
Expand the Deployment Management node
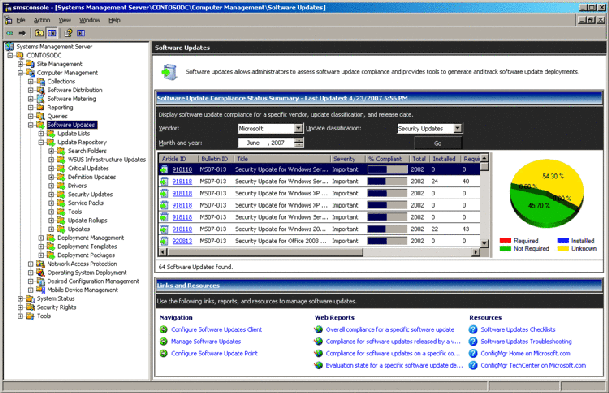(x=41, y=238)
